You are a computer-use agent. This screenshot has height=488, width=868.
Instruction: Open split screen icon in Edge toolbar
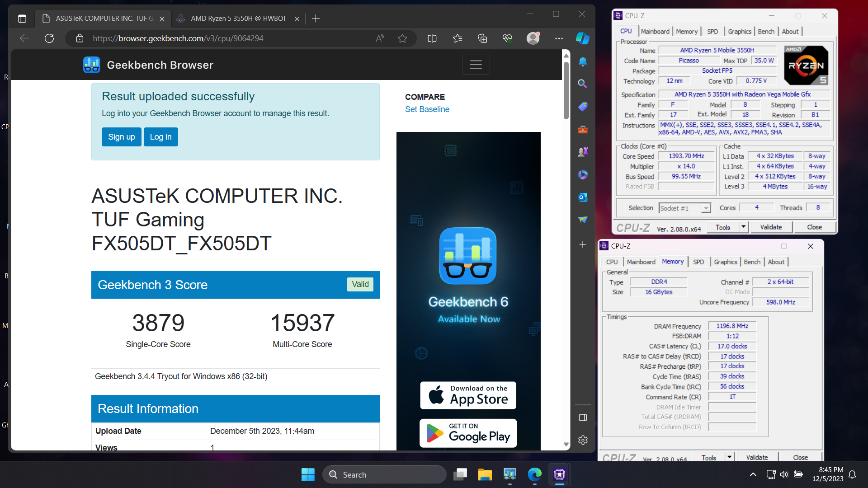(432, 38)
